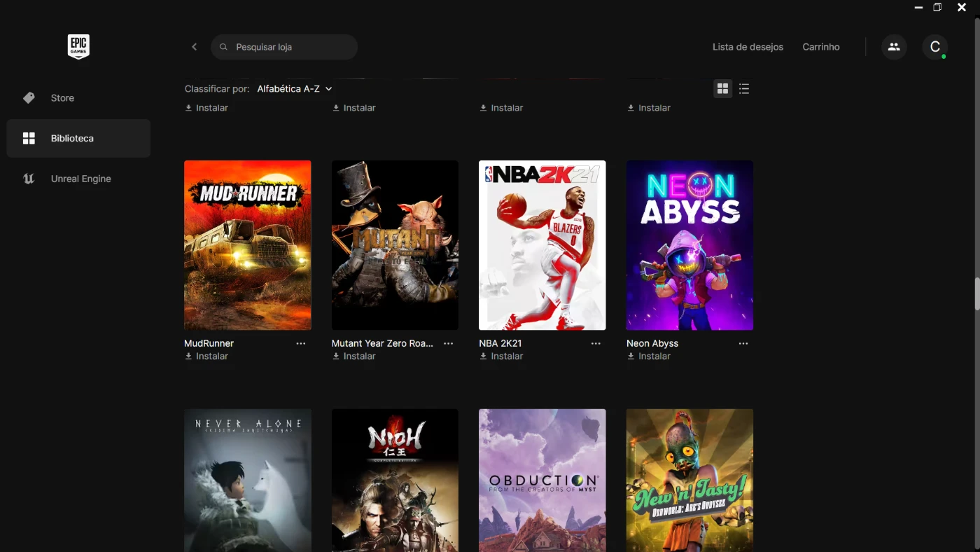The width and height of the screenshot is (980, 552).
Task: Click the Pesquisar loja search field
Action: point(284,47)
